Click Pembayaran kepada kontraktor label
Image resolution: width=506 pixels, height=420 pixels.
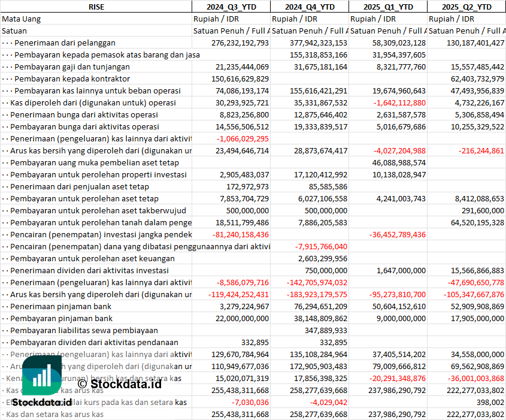click(72, 78)
